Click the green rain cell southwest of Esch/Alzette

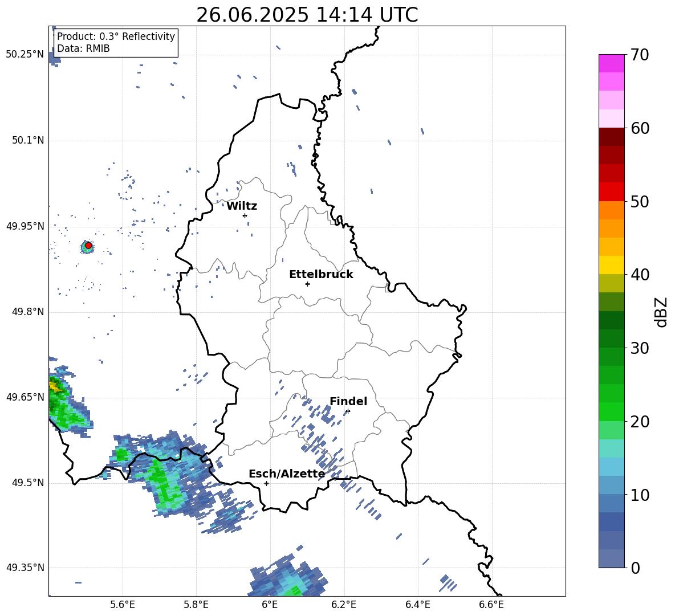coord(165,484)
